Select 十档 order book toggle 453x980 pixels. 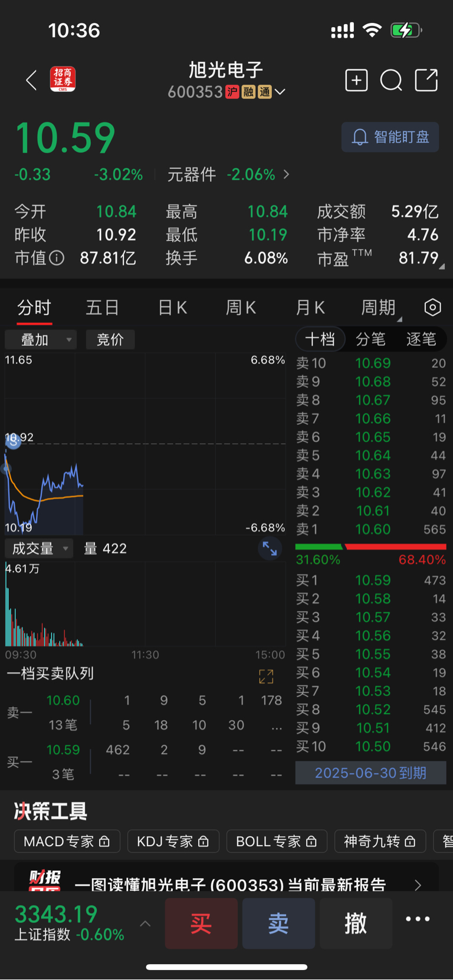[x=320, y=339]
